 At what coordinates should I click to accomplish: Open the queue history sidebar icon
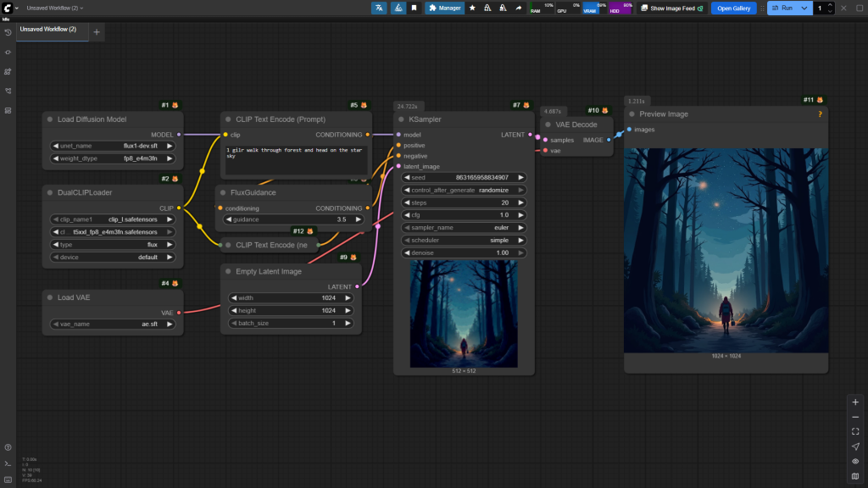(x=8, y=32)
